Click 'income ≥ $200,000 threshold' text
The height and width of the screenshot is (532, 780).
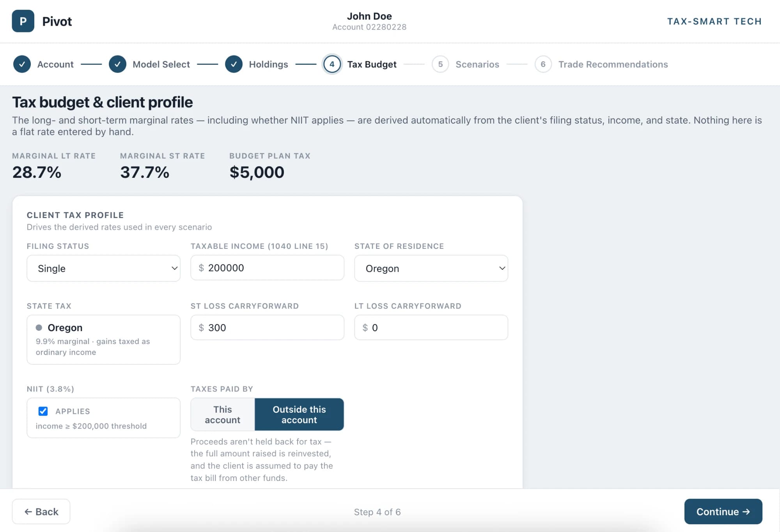coord(91,426)
